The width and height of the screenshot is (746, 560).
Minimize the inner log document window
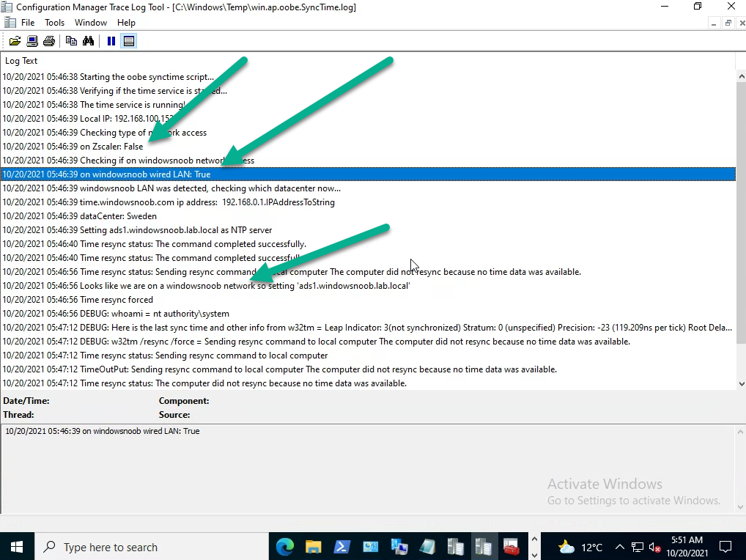[714, 23]
